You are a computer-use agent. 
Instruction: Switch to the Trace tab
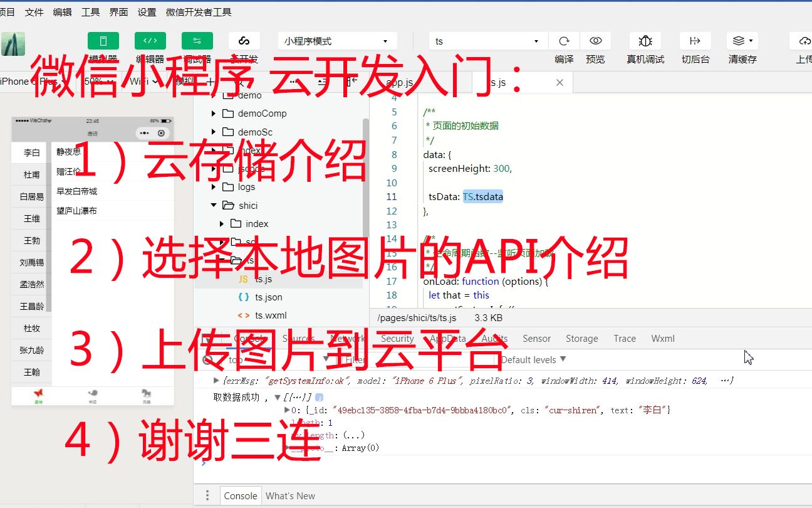(x=625, y=338)
